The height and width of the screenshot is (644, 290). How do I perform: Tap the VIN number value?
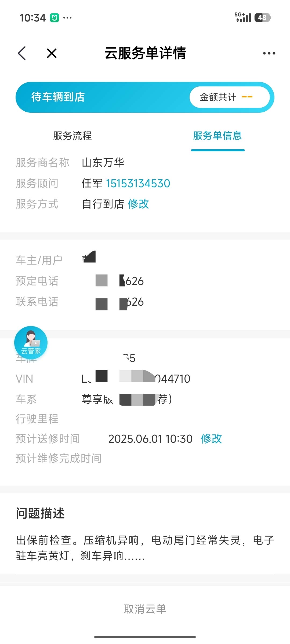coord(136,379)
